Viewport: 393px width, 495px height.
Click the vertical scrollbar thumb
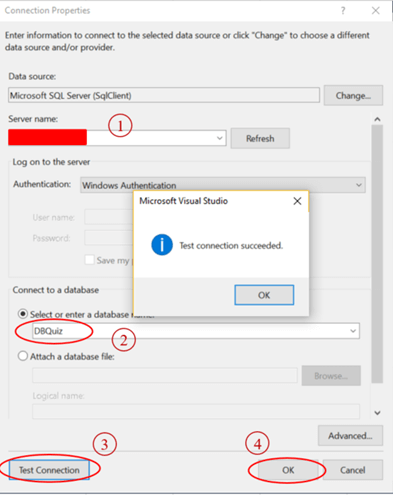(x=377, y=254)
